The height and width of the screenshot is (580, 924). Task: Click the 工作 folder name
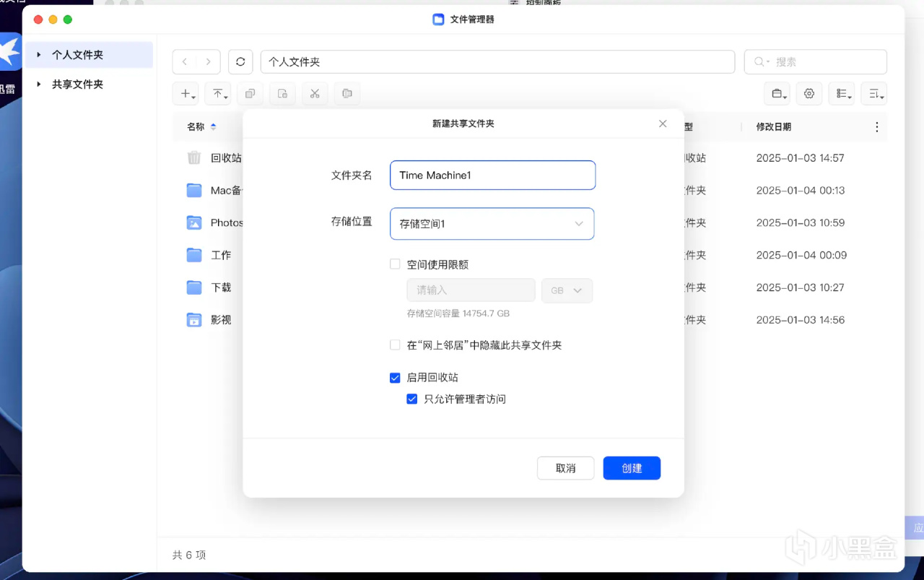[x=221, y=256]
